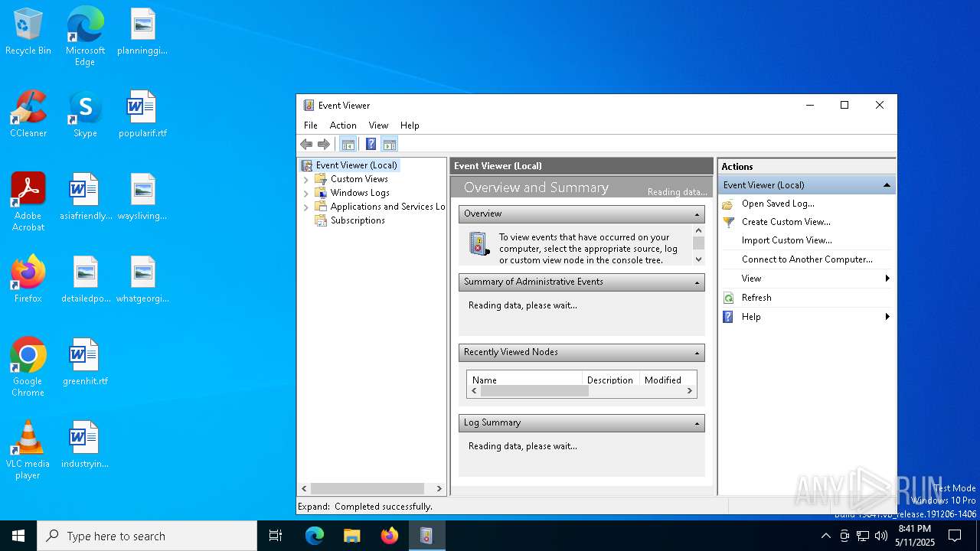Screen dimensions: 980x551
Task: Open File Explorer from taskbar
Action: (x=352, y=536)
